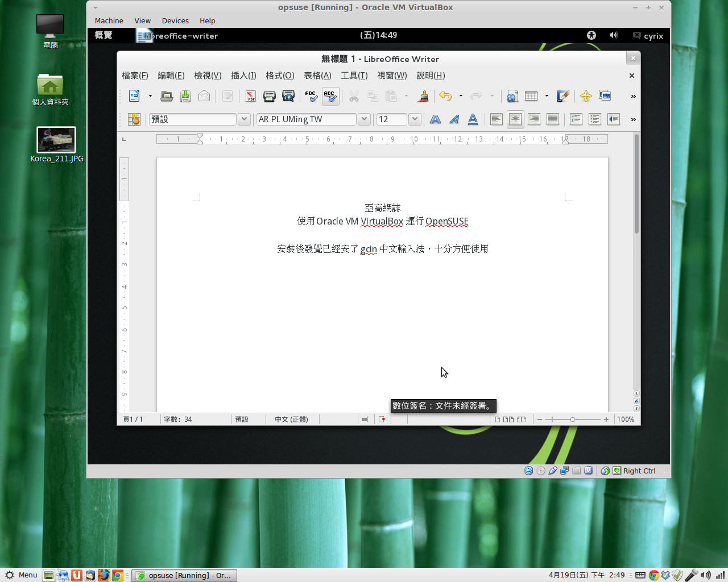Toggle Italic formatting
Image resolution: width=728 pixels, height=582 pixels.
[454, 119]
